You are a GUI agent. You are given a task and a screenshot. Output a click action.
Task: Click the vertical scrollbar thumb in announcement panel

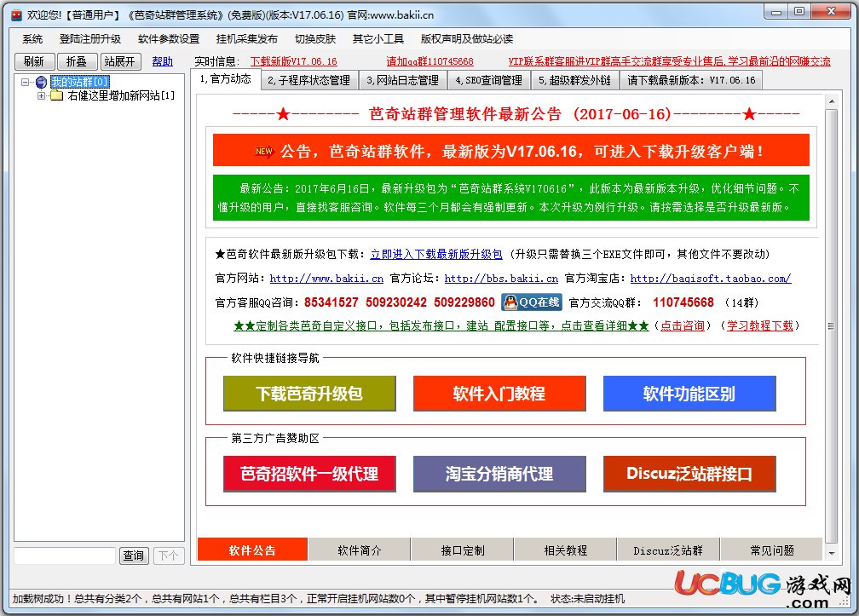point(831,326)
